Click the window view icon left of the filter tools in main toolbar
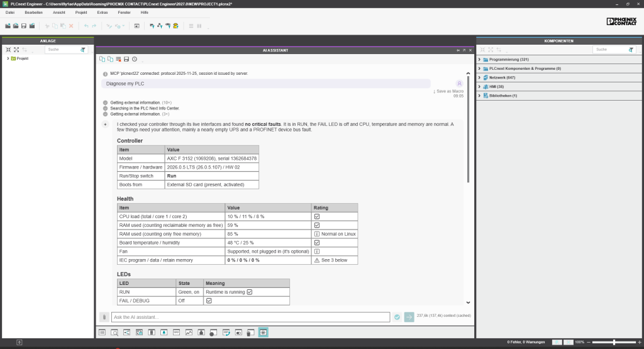The width and height of the screenshot is (644, 349). [x=136, y=26]
